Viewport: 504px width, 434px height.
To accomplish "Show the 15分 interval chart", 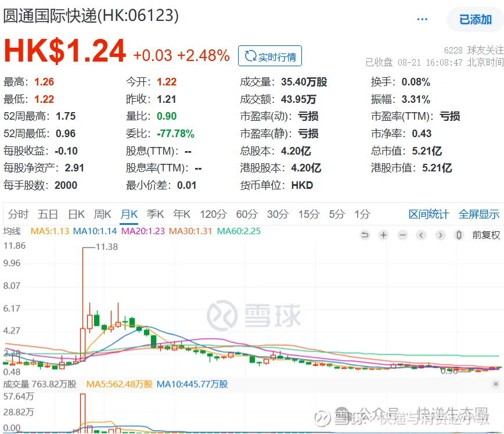I will pyautogui.click(x=308, y=214).
